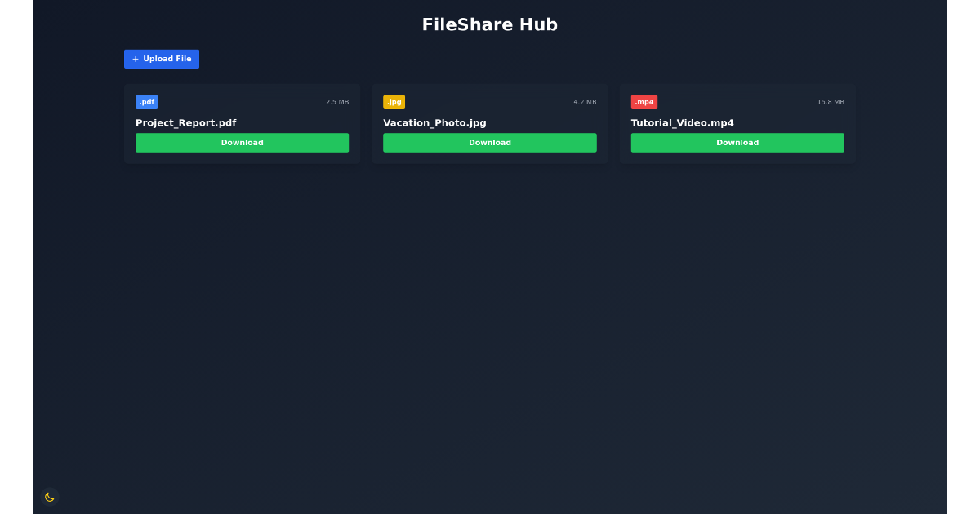Download Project_Report.pdf
980x514 pixels.
pyautogui.click(x=242, y=142)
